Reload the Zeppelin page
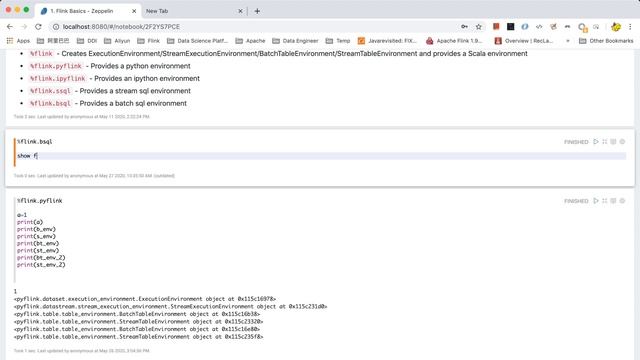Viewport: 640px width, 360px height. point(38,27)
